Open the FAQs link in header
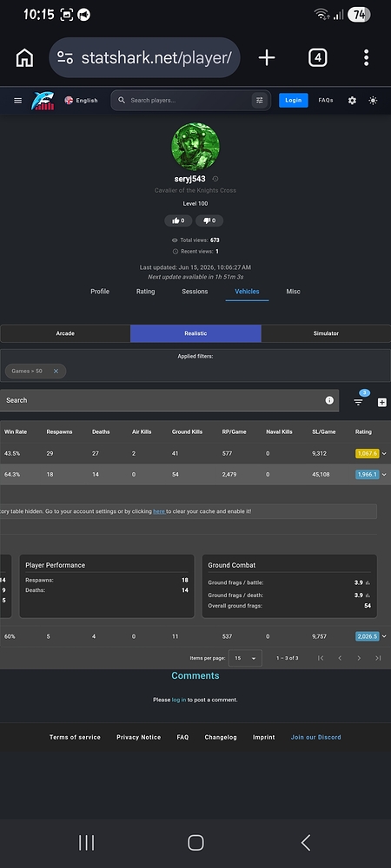Viewport: 391px width, 868px height. pos(326,100)
